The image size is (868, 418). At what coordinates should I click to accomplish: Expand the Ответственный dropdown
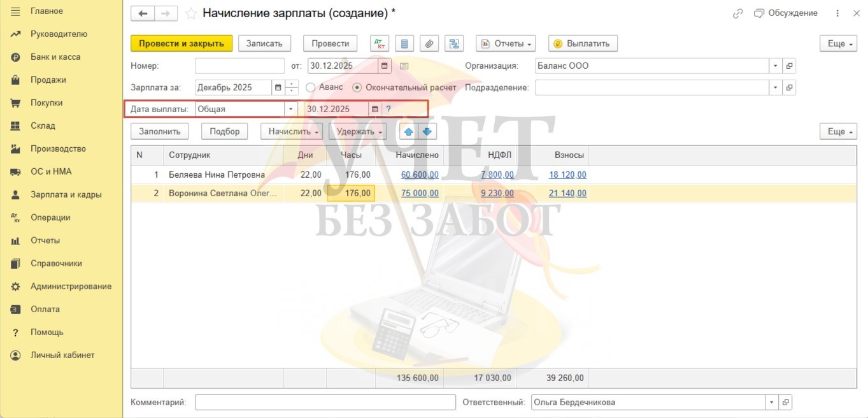(x=772, y=402)
